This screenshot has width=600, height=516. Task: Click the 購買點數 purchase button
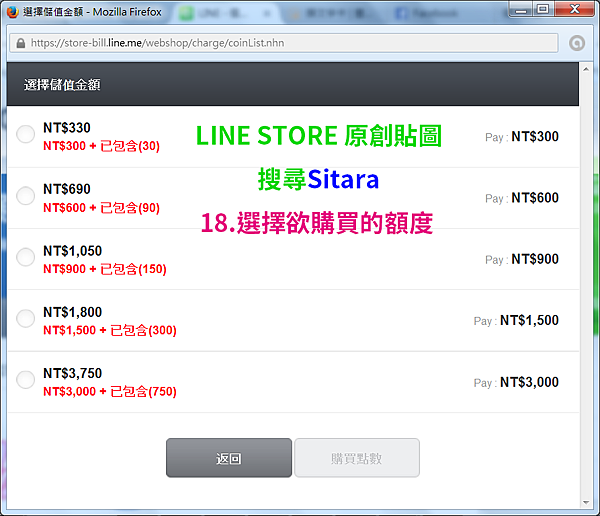coord(357,458)
